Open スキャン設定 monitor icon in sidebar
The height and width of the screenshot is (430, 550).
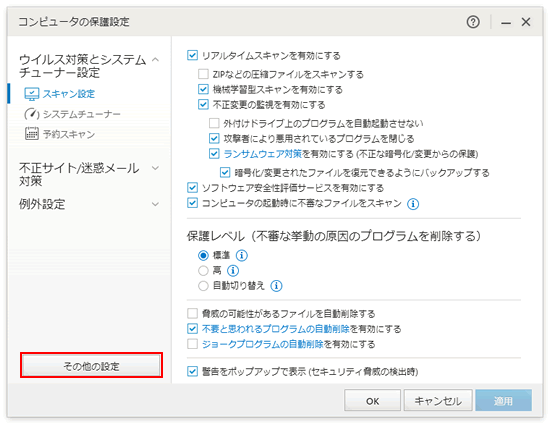point(31,94)
